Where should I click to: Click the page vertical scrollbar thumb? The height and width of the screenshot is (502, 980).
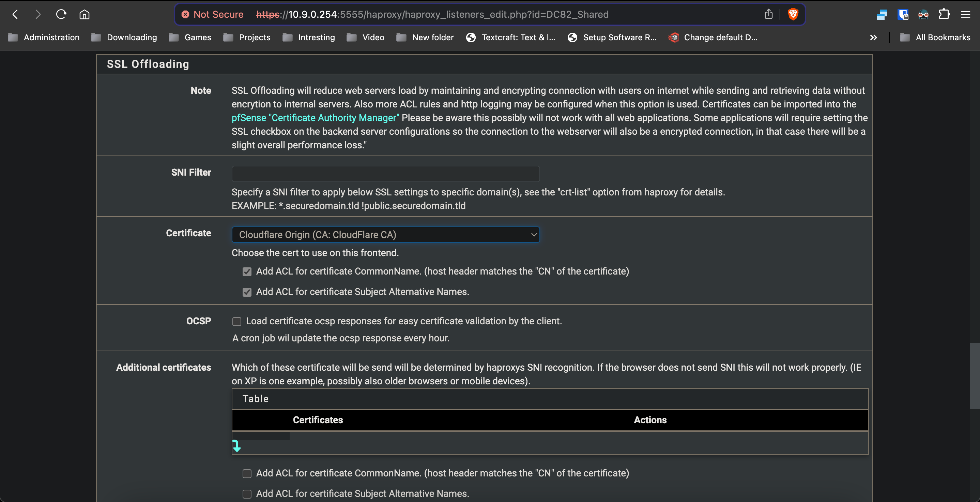point(974,375)
